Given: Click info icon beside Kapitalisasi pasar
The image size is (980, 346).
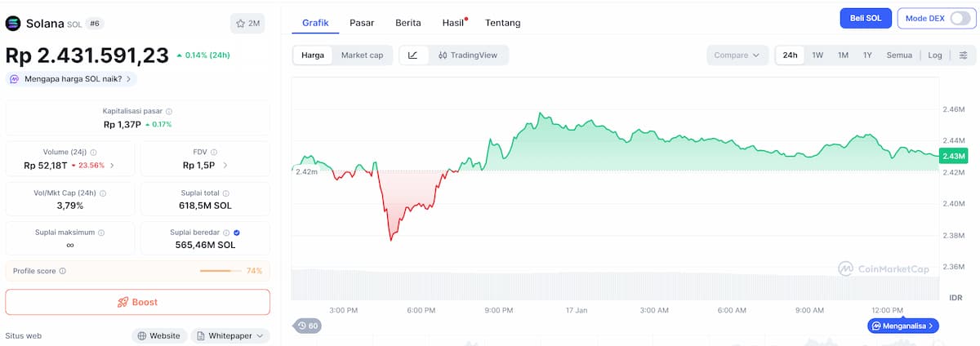Looking at the screenshot, I should click(x=169, y=111).
